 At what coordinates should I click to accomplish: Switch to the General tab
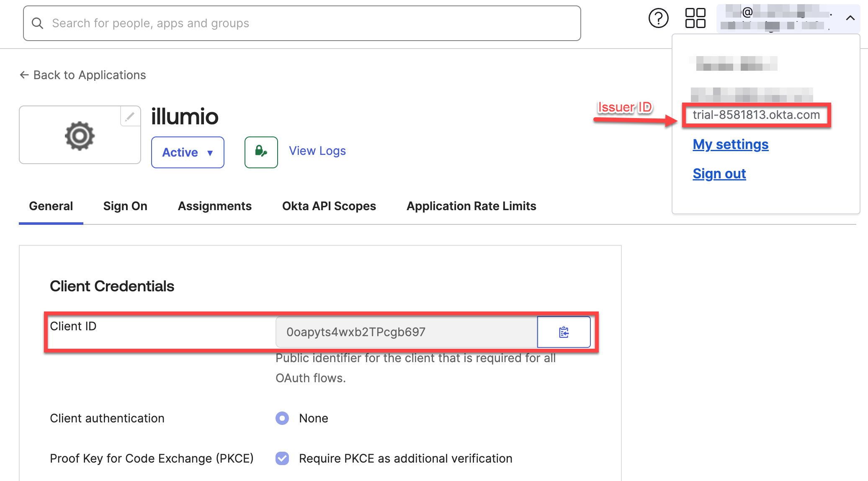click(51, 206)
